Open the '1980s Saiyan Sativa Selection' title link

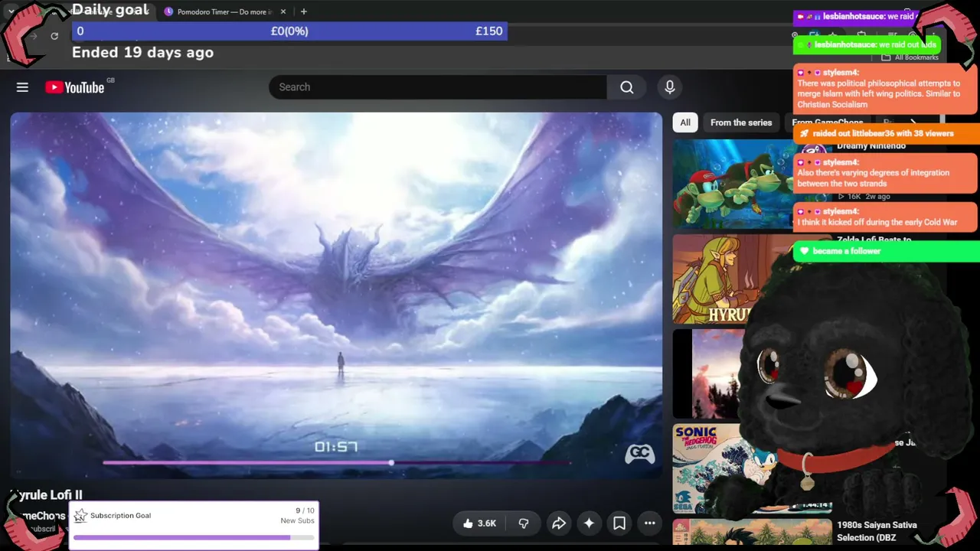point(877,531)
